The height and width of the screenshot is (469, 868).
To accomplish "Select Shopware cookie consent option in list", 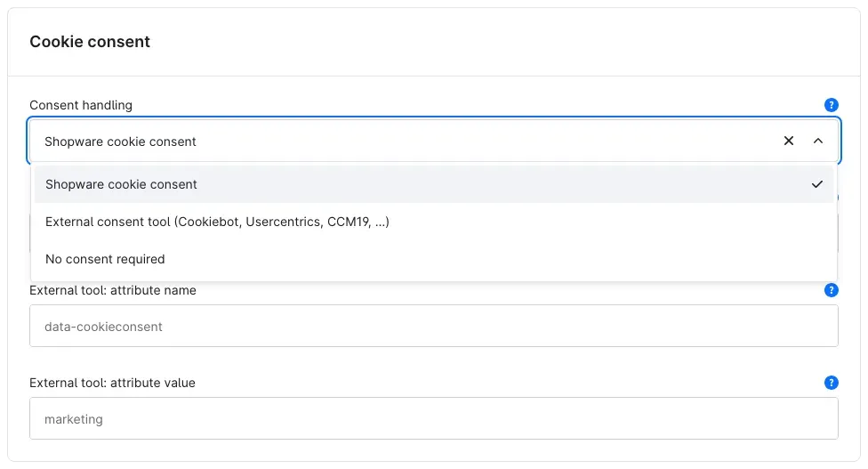I will tap(434, 184).
